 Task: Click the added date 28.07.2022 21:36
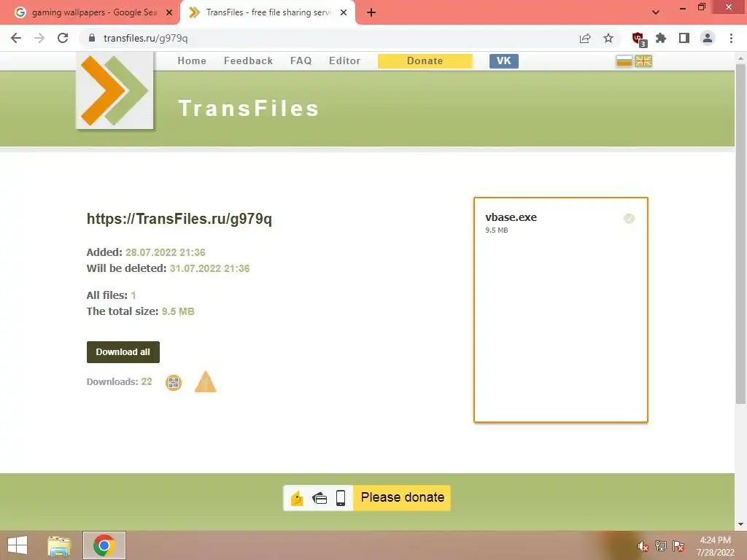coord(166,252)
